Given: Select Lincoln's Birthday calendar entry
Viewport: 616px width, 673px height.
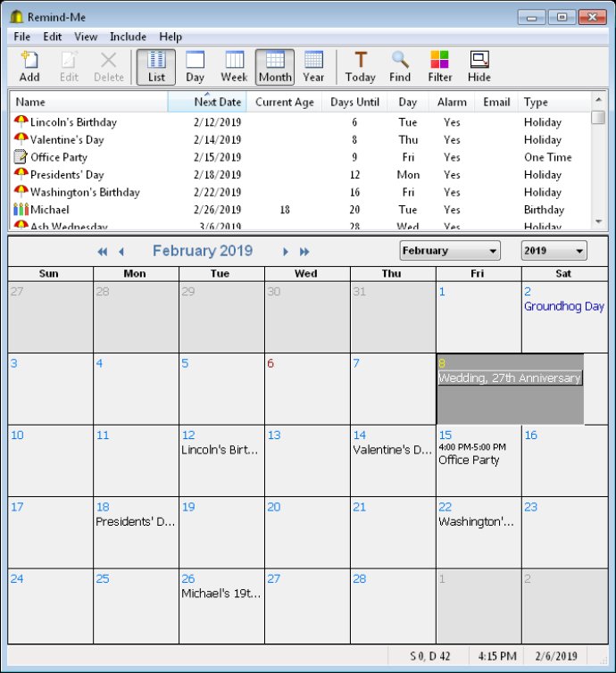Looking at the screenshot, I should pyautogui.click(x=220, y=450).
